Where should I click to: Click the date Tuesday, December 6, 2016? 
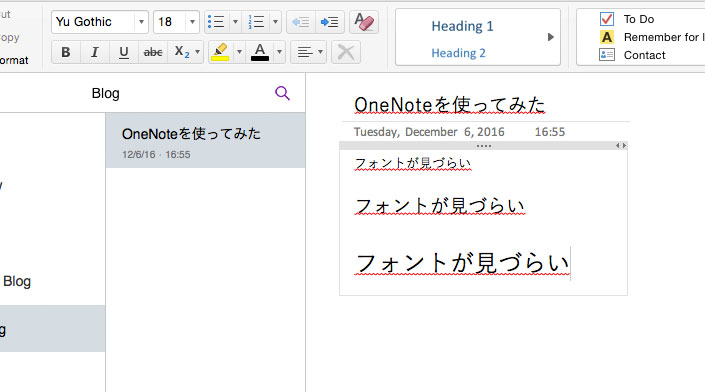point(429,132)
